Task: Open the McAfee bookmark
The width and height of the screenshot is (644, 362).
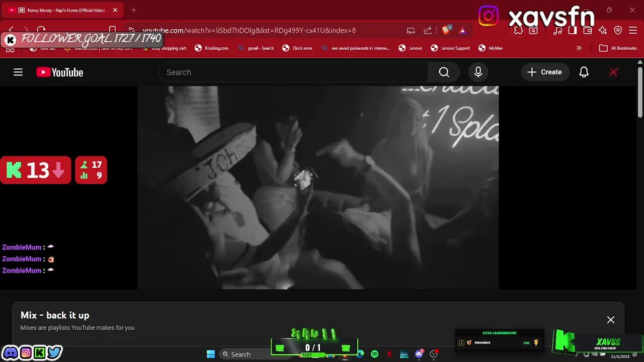Action: pyautogui.click(x=491, y=48)
